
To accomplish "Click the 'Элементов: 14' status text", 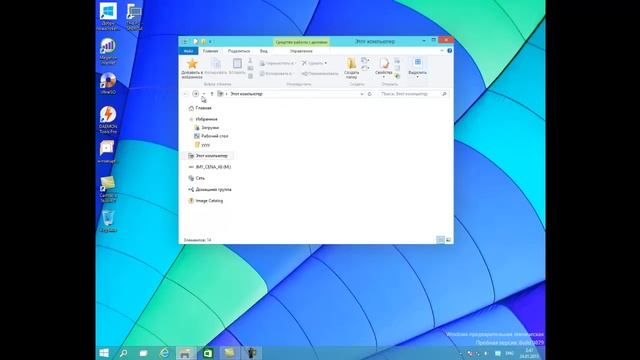I will 198,240.
